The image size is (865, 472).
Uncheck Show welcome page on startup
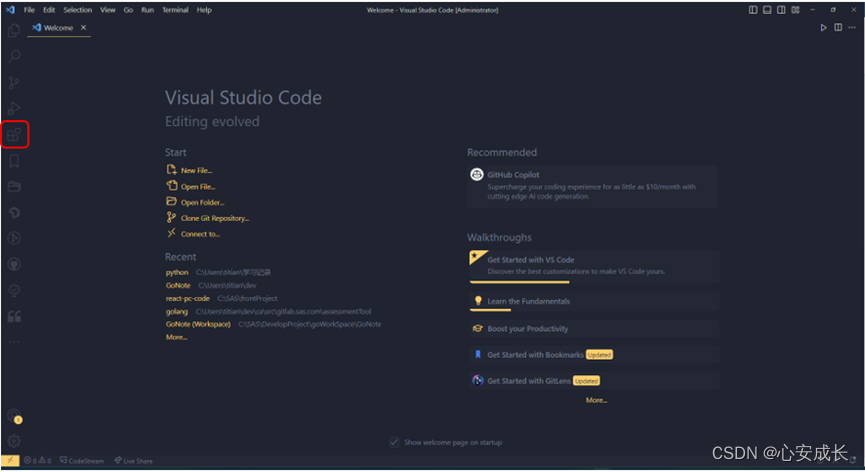pos(394,442)
